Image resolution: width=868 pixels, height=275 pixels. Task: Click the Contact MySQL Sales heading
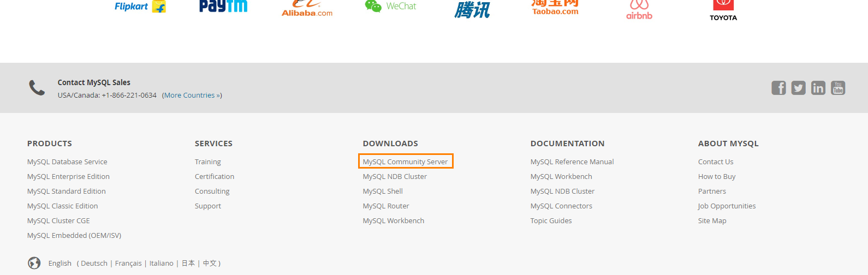click(94, 82)
